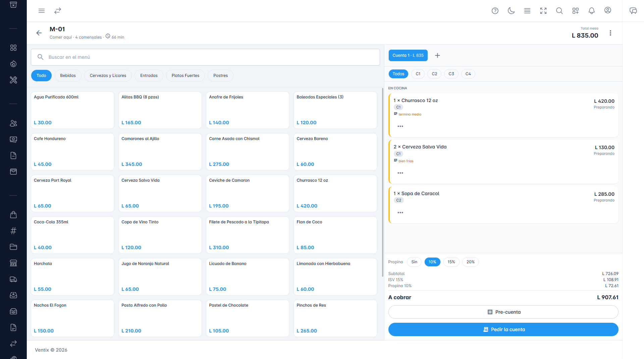Enter fullscreen with the expand icon
Viewport: 644px width, 359px height.
pyautogui.click(x=543, y=11)
